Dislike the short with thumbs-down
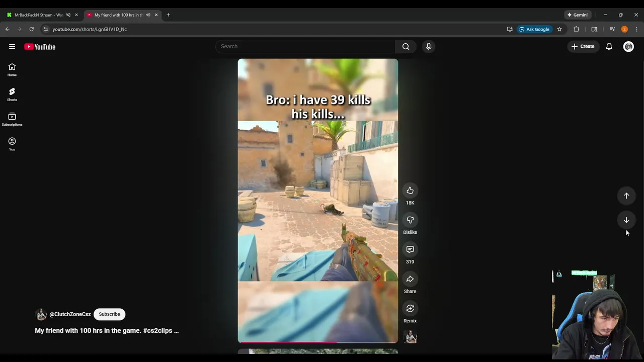Image resolution: width=644 pixels, height=362 pixels. (410, 220)
